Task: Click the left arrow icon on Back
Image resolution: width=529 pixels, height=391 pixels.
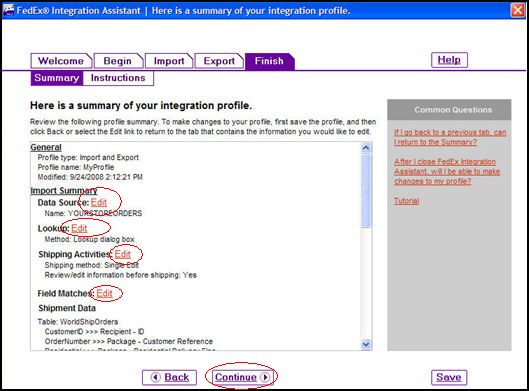Action: pyautogui.click(x=156, y=377)
